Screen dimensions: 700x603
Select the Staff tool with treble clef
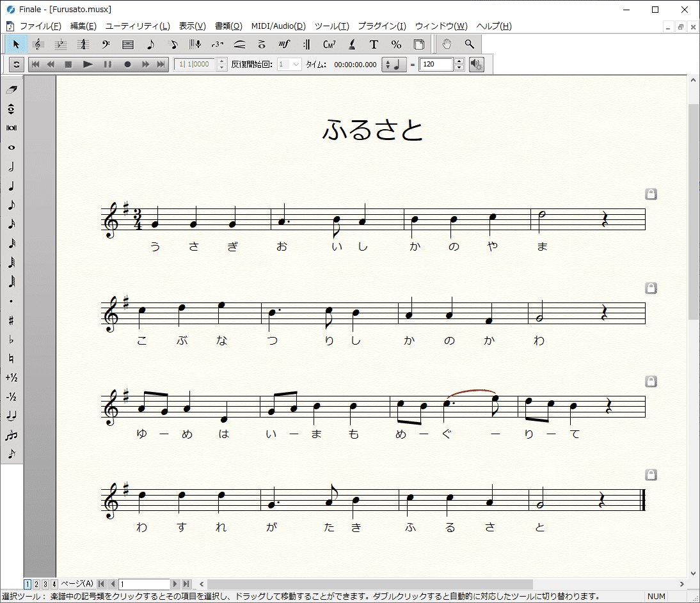pyautogui.click(x=38, y=44)
